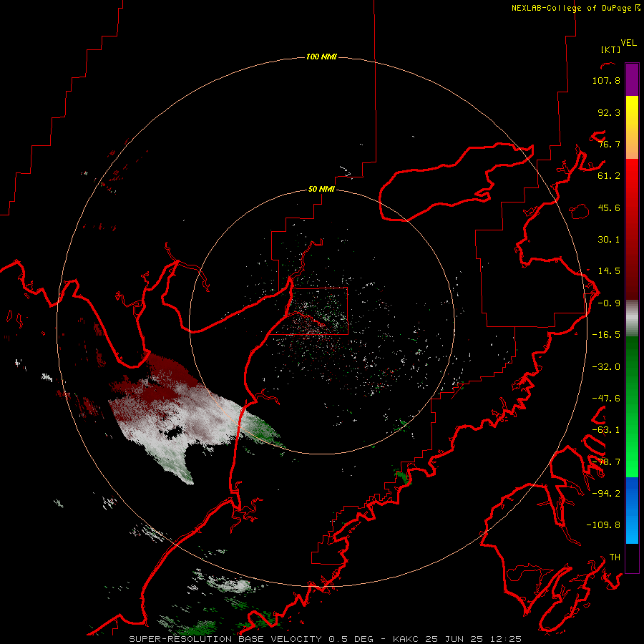Select the 30.1 velocity scale value
This screenshot has height=644, width=644.
(609, 240)
